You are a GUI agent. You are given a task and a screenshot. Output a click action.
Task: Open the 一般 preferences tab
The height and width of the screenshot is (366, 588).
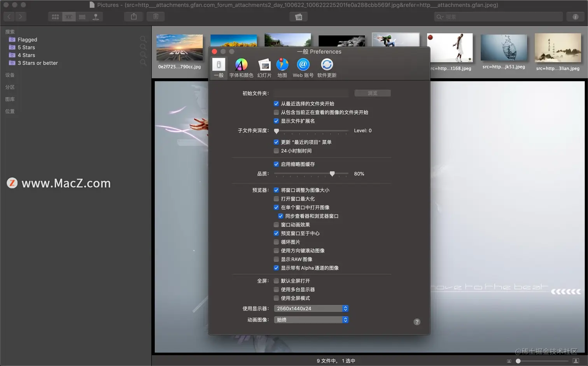click(219, 68)
